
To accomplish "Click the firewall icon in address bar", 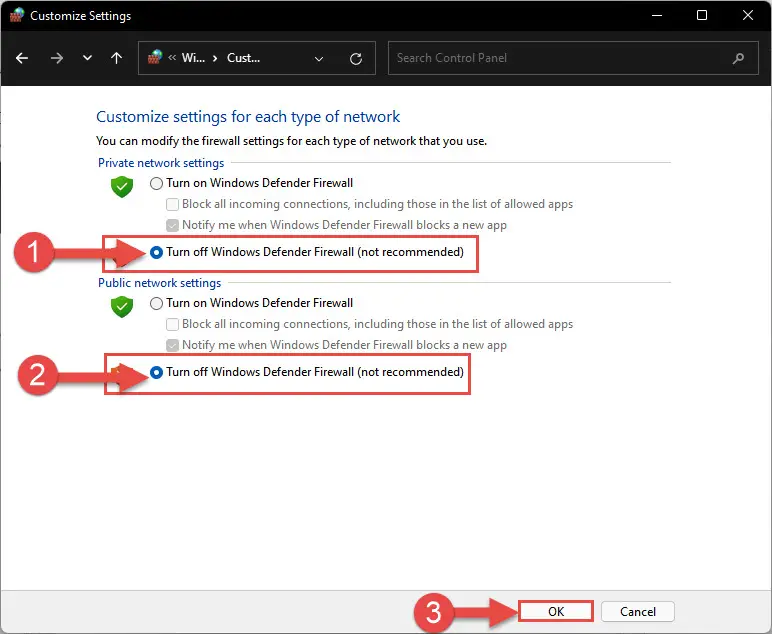I will 155,57.
